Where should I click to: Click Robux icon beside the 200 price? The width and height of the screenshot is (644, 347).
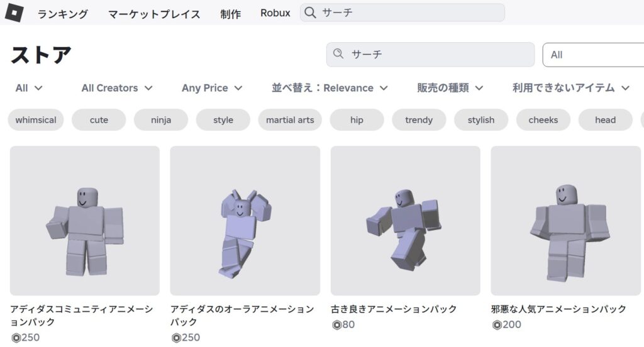pos(497,325)
